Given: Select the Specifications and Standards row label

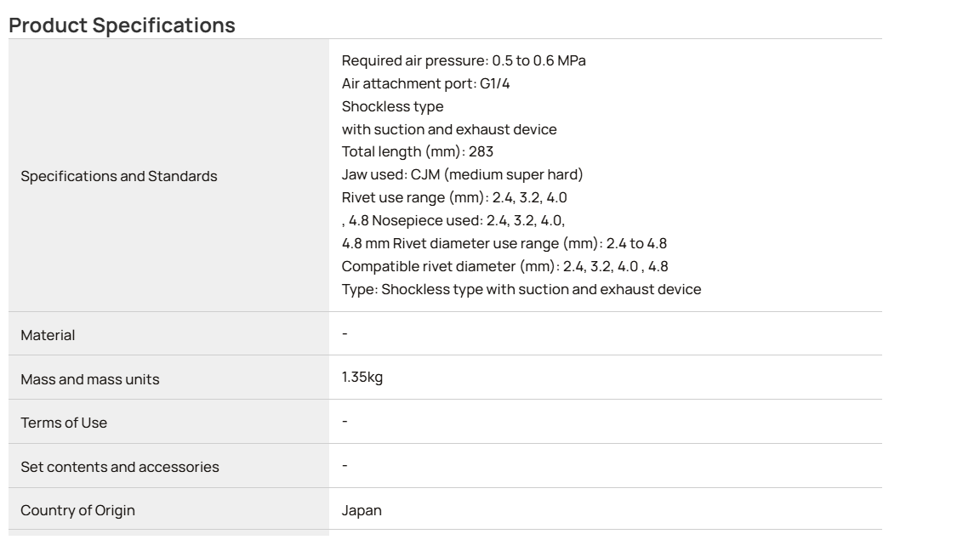Looking at the screenshot, I should coord(119,176).
